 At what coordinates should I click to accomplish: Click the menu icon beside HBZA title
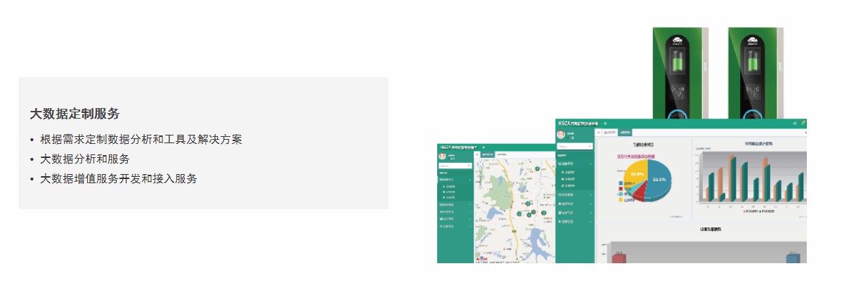point(606,123)
